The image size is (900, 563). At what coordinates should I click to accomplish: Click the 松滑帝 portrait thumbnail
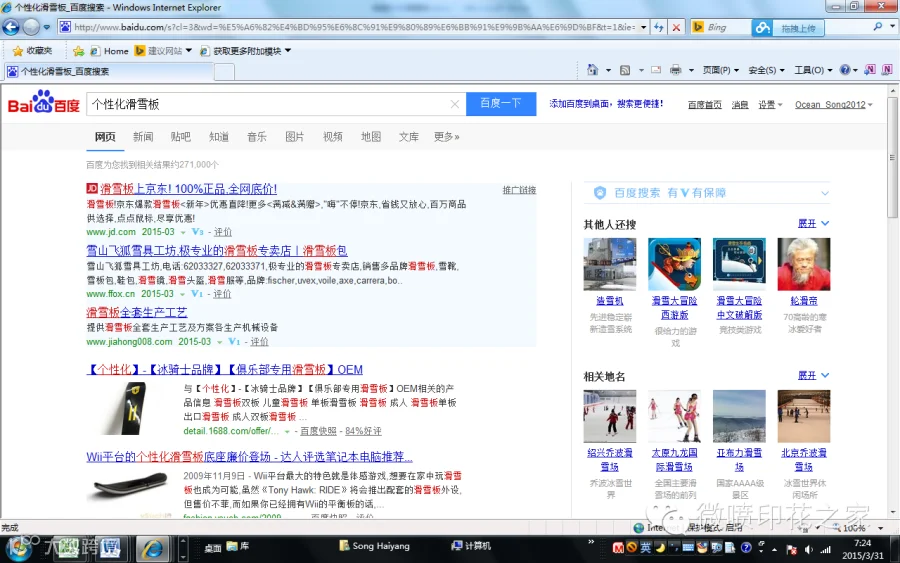click(804, 264)
